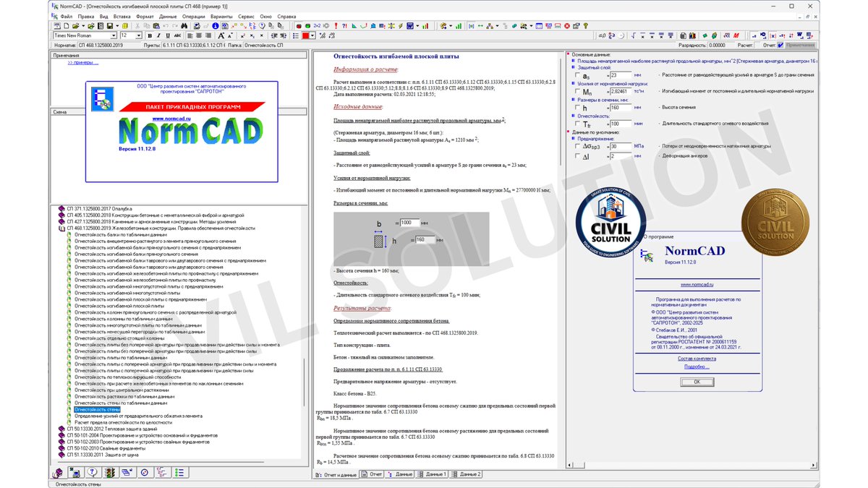Open the www.normcad.ru link in dialog
This screenshot has height=488, width=868.
(x=697, y=285)
